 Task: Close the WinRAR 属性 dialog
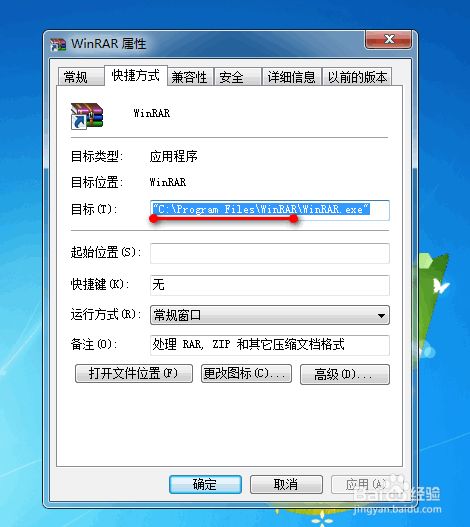coord(388,39)
